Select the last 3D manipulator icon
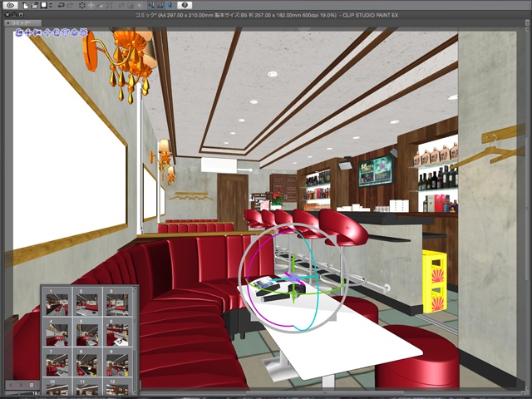Screen dimensions: 532x399 point(83,32)
